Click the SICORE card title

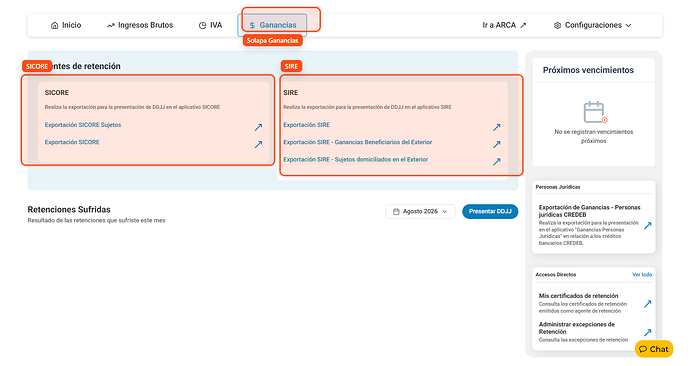[x=57, y=92]
